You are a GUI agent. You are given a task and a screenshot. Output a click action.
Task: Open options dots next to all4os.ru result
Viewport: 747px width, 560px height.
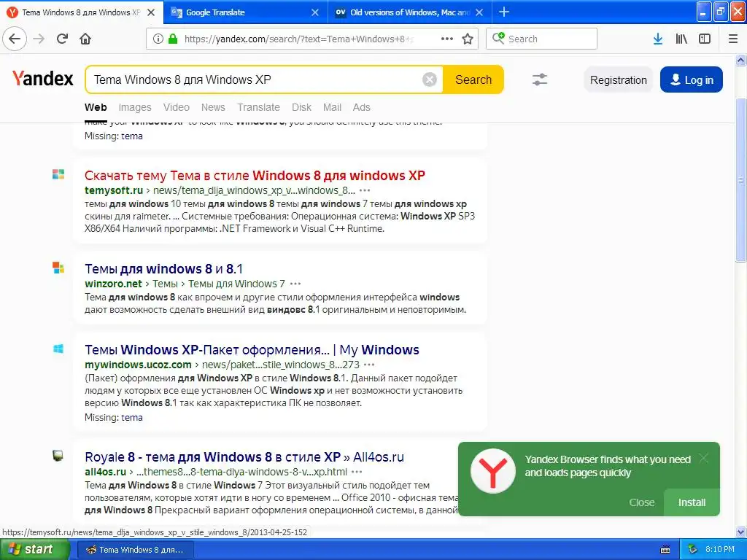[357, 472]
